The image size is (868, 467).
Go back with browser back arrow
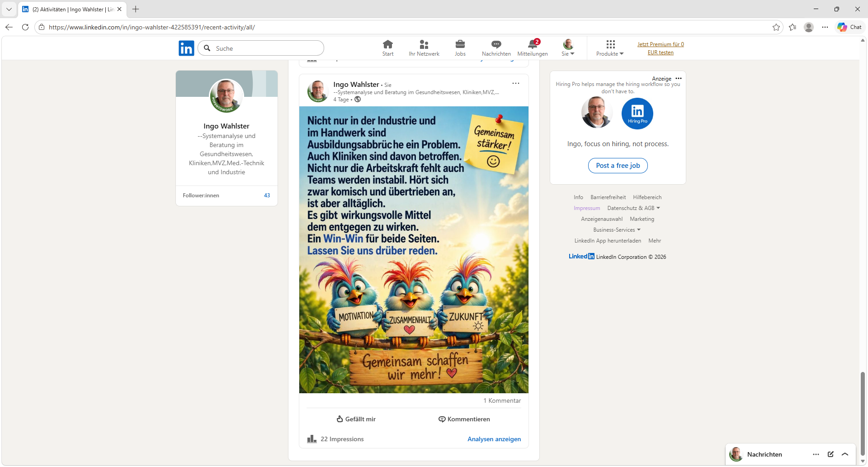point(9,27)
